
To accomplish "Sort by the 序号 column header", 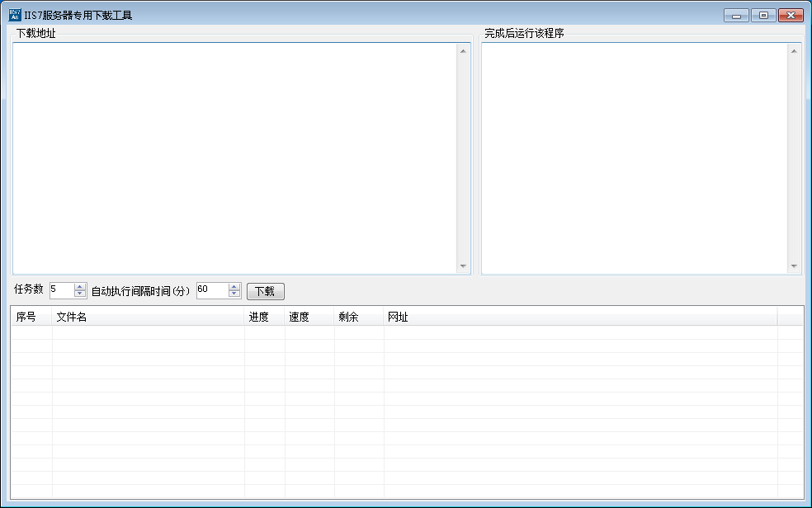I will (x=31, y=317).
